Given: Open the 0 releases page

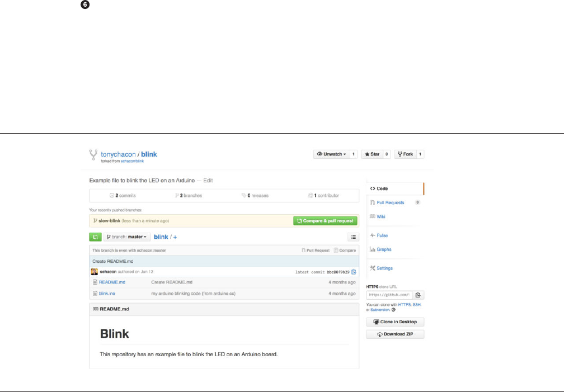Looking at the screenshot, I should click(255, 196).
